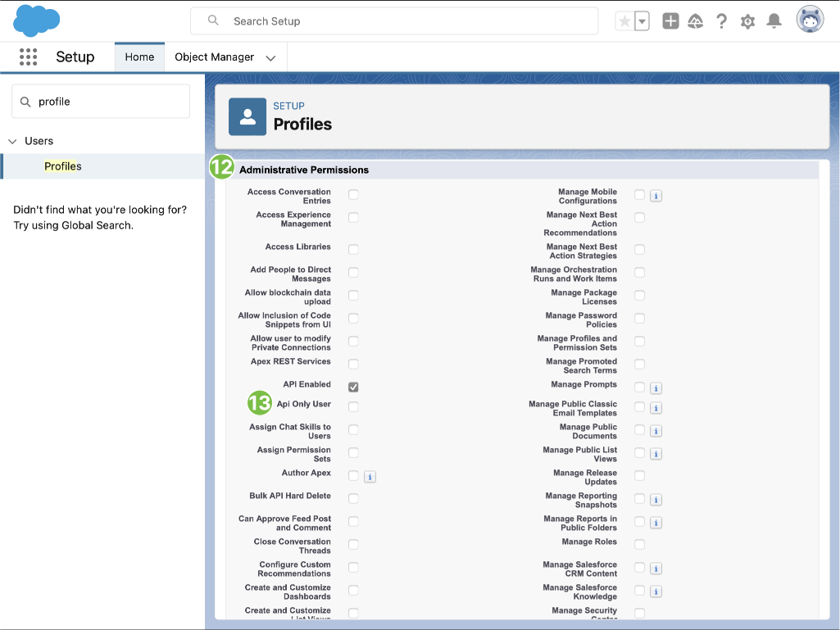The image size is (840, 630).
Task: Open the Trailhead guidance icon
Action: coord(696,21)
